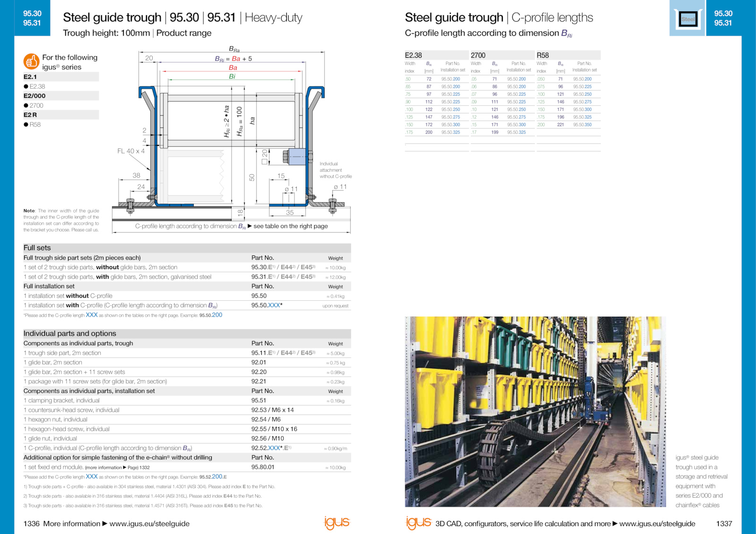Click the 'Steel guide trough | C-profile lengths' title
This screenshot has height=534, width=756.
coord(499,17)
